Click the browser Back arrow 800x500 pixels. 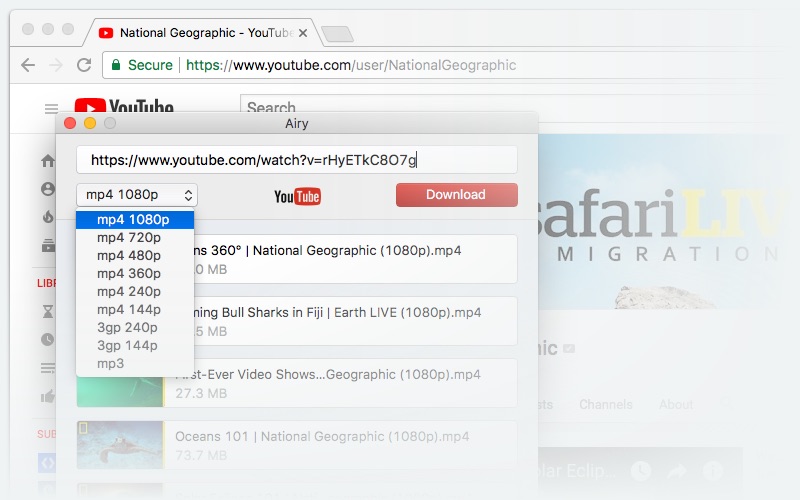pyautogui.click(x=28, y=65)
